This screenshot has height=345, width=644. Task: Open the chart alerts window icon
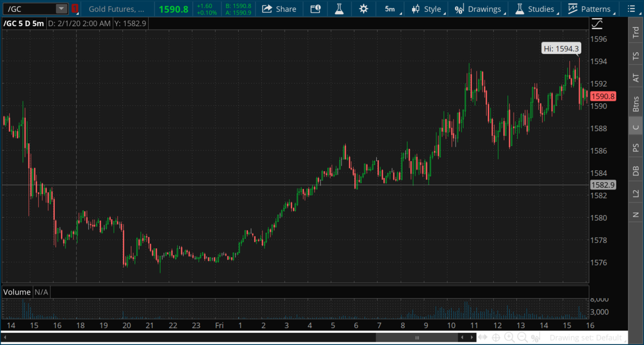click(316, 9)
